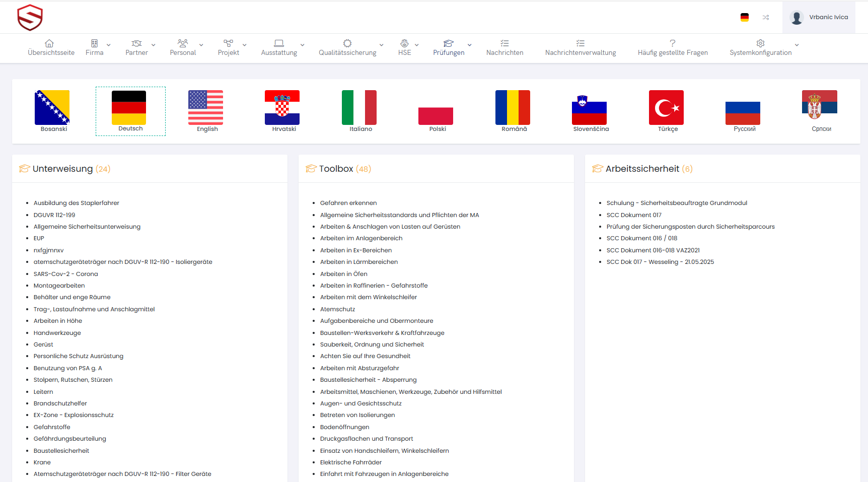Pick the Italiano flag

(359, 108)
